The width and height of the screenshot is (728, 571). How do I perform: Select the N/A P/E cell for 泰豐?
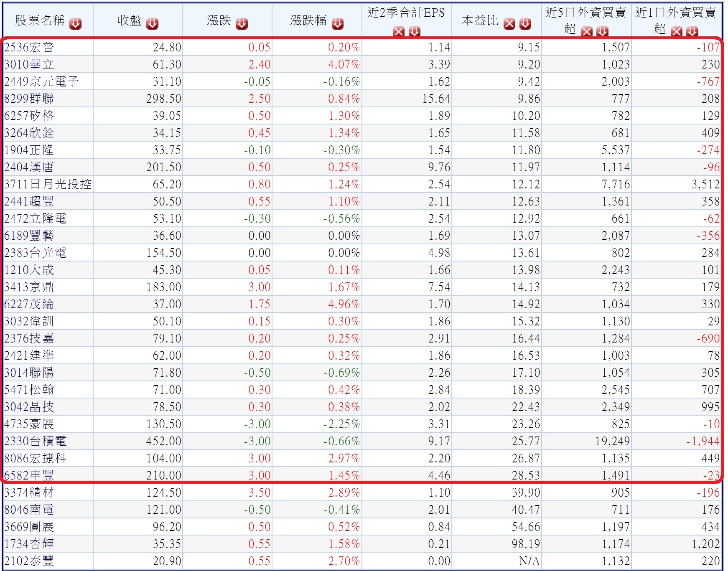[x=529, y=561]
